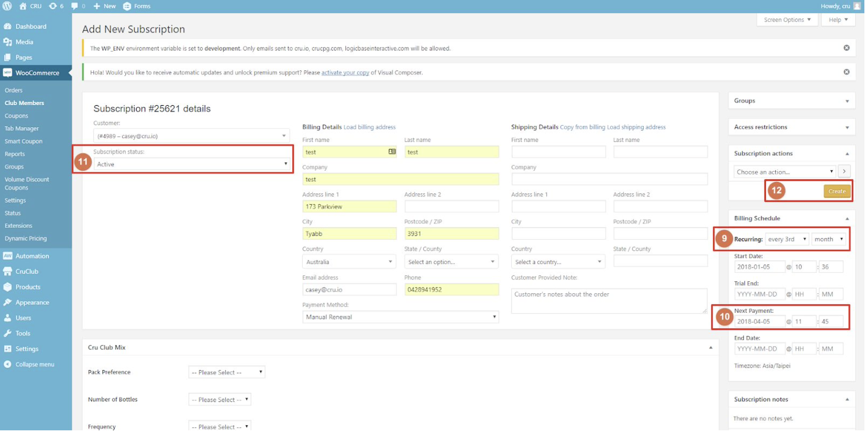868x436 pixels.
Task: Expand Screen Options panel
Action: pos(787,20)
